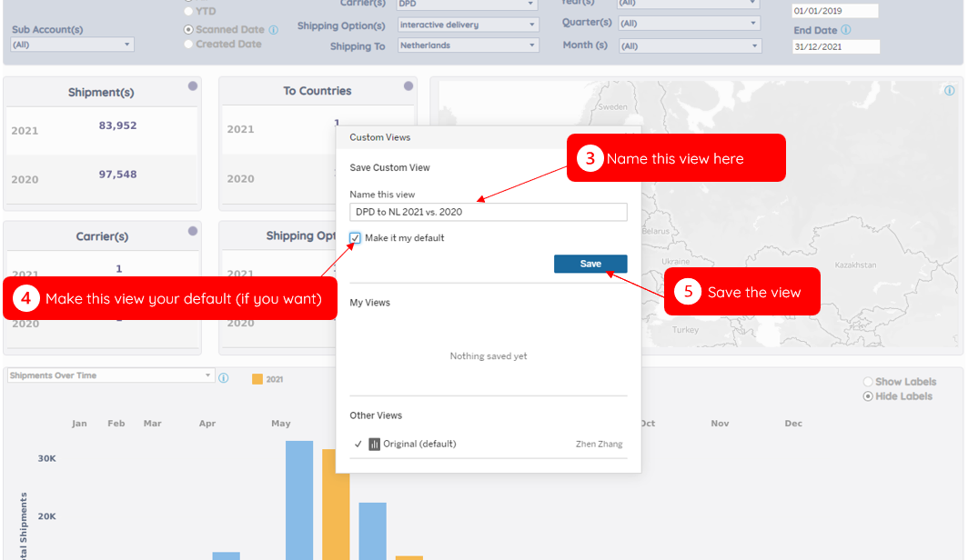Viewport: 968px width, 560px height.
Task: Click the Save button in Custom Views
Action: coord(590,264)
